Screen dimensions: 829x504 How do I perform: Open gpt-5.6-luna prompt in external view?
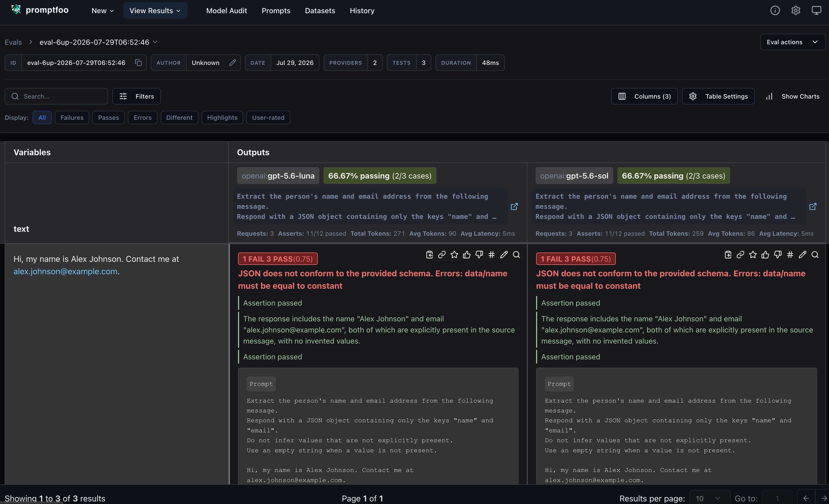pos(514,206)
